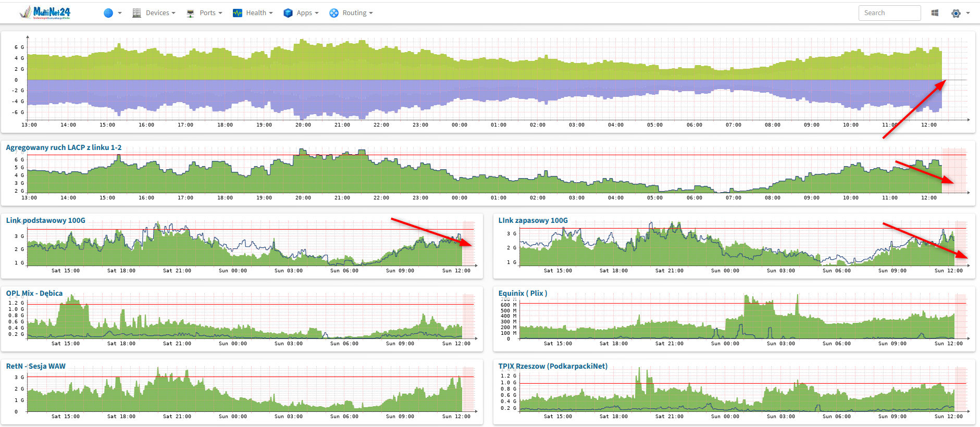This screenshot has width=980, height=427.
Task: Open the Ports menu
Action: point(207,13)
